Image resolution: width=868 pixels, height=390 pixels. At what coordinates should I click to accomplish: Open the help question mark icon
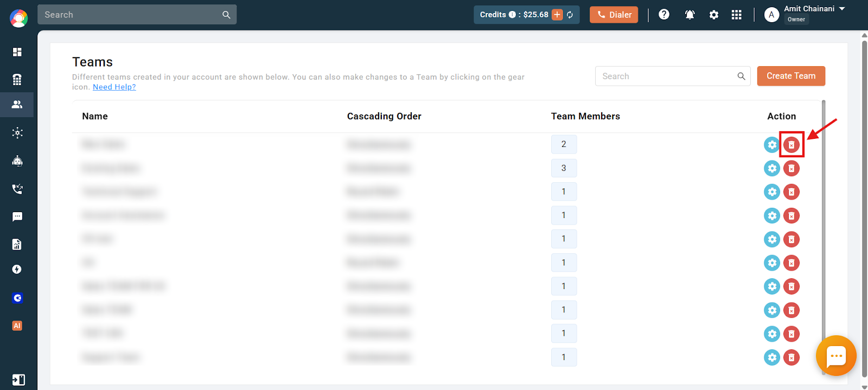pos(664,15)
